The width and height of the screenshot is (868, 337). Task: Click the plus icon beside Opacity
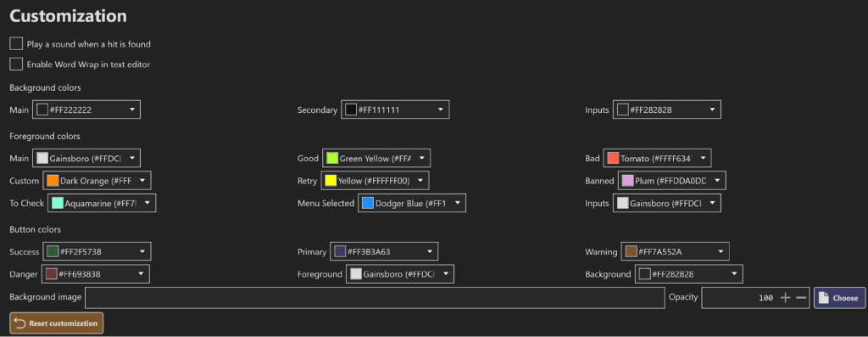[x=785, y=298]
